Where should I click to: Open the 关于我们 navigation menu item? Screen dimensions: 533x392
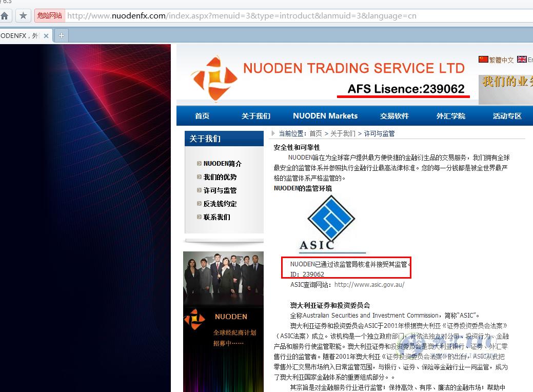pos(255,116)
